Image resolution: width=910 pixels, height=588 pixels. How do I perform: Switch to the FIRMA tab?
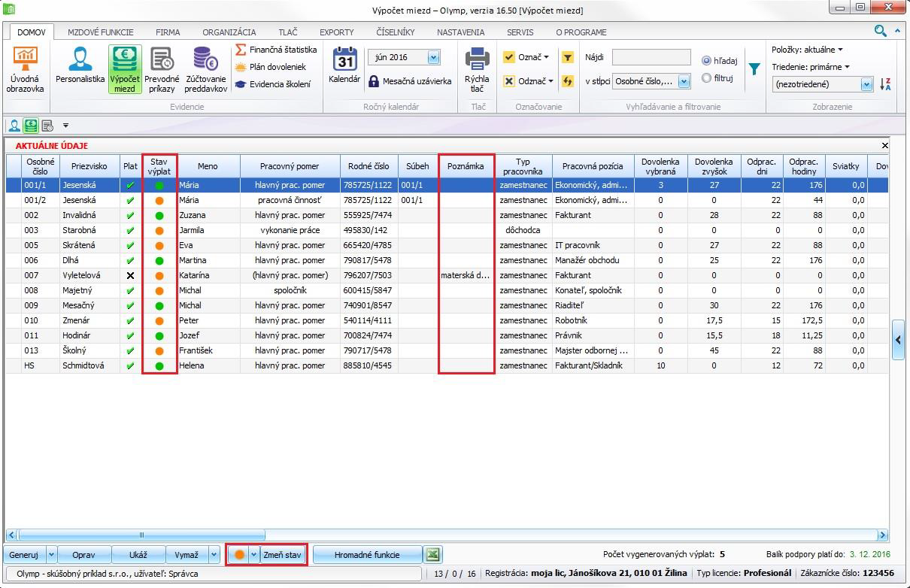[x=168, y=32]
